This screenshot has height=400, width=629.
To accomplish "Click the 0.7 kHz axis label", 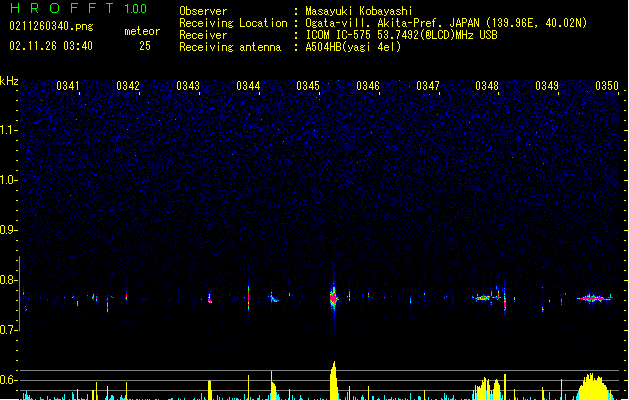I will 9,330.
